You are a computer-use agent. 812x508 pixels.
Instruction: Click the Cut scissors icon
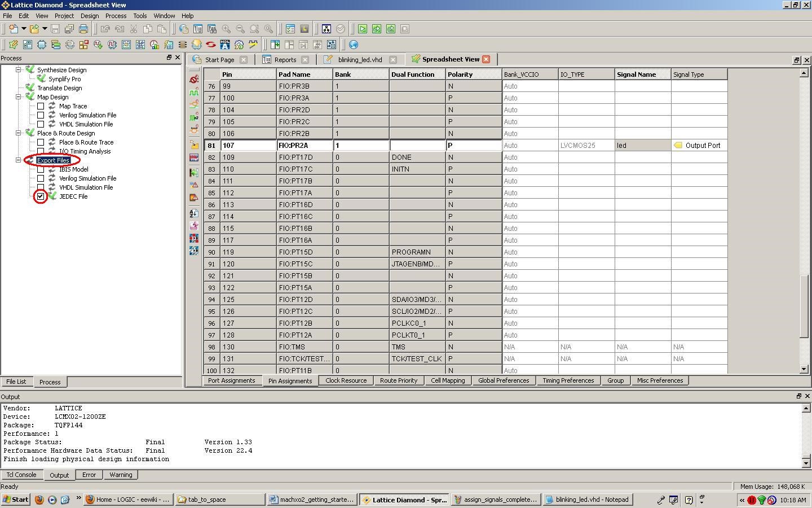(x=134, y=29)
